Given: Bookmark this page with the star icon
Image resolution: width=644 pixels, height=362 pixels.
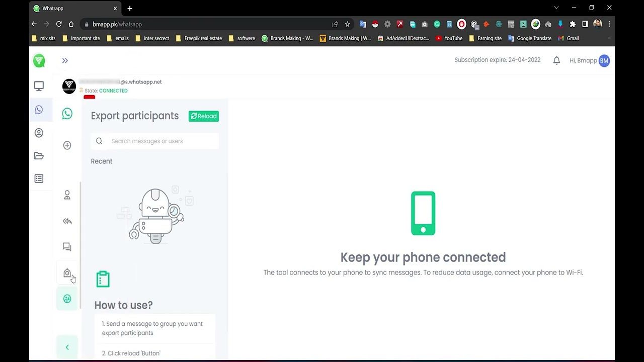Looking at the screenshot, I should [x=347, y=24].
